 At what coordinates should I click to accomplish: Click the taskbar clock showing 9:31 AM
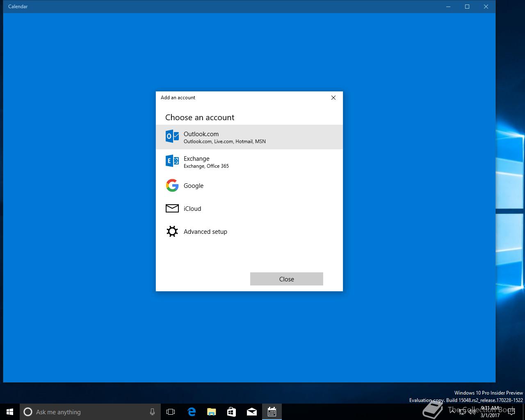pyautogui.click(x=490, y=412)
